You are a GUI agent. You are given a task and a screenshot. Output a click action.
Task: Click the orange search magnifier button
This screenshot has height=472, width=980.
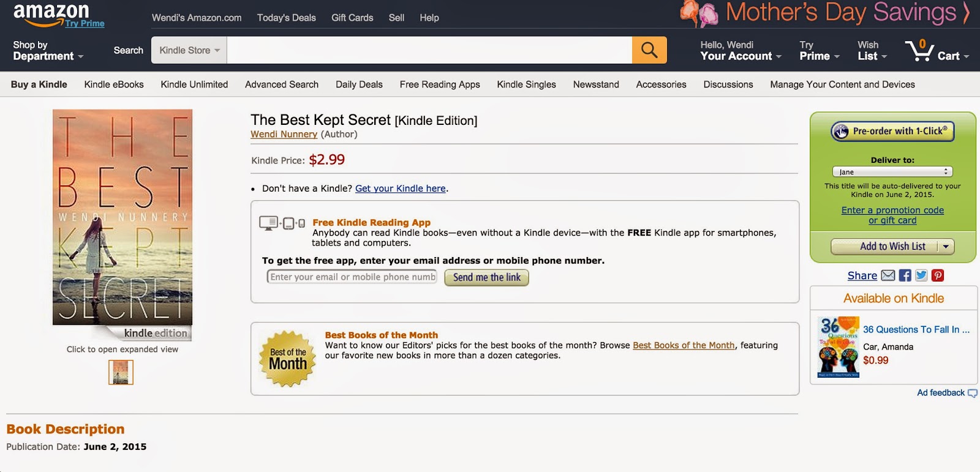pyautogui.click(x=649, y=50)
